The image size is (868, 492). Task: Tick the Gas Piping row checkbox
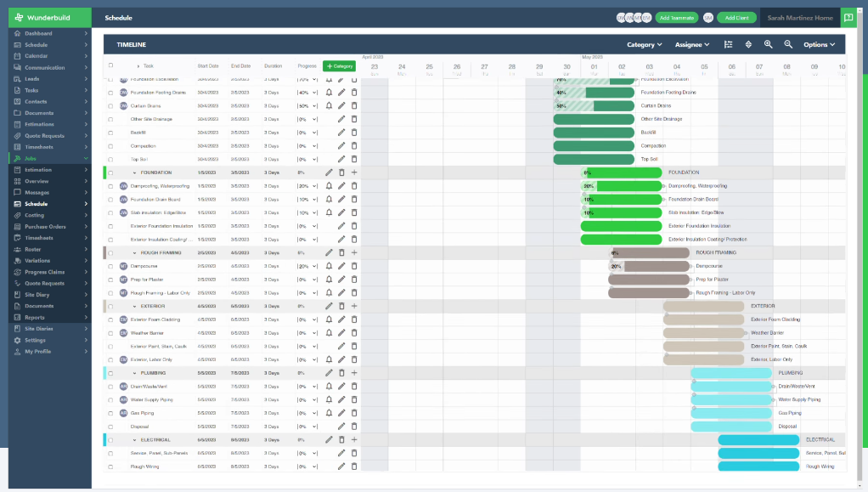pyautogui.click(x=110, y=413)
